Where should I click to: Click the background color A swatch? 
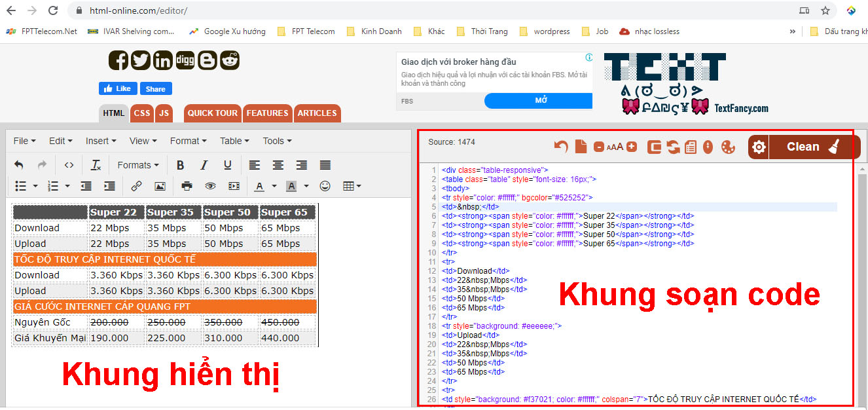coord(291,186)
